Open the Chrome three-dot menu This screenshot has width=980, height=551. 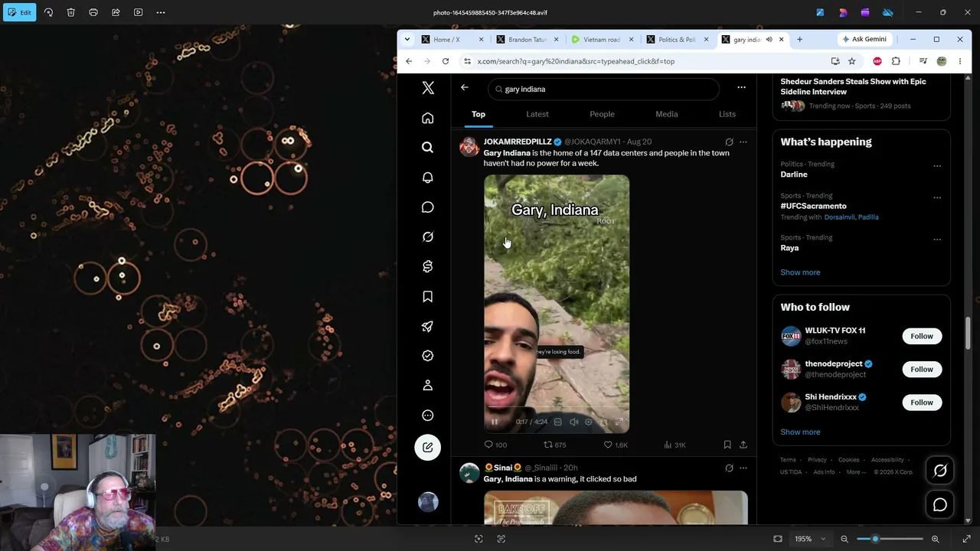[960, 61]
